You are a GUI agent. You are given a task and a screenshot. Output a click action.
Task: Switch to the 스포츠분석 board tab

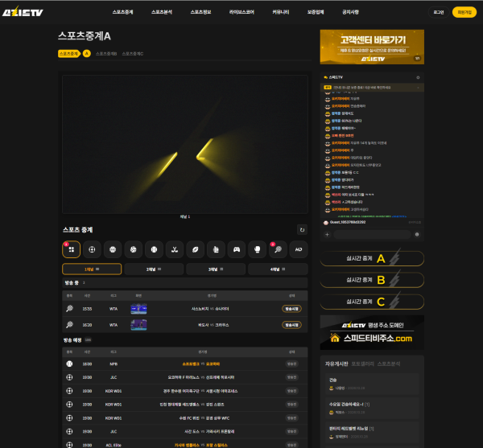pyautogui.click(x=389, y=364)
